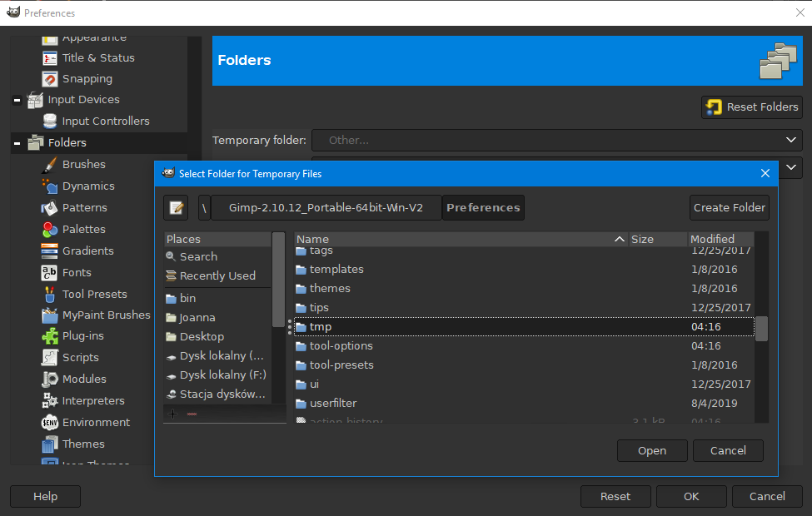812x516 pixels.
Task: Sort files by Size column
Action: click(658, 239)
